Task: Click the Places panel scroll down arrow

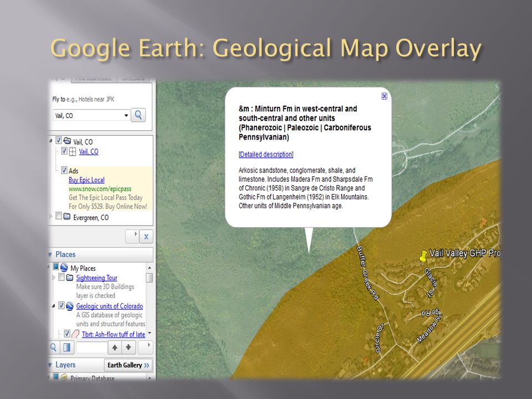Action: tap(149, 333)
